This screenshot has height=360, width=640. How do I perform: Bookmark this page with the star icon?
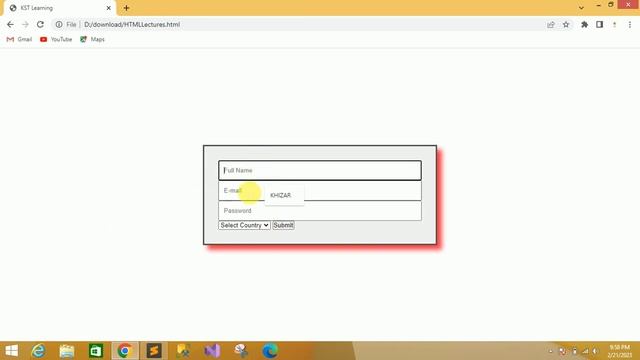tap(566, 24)
